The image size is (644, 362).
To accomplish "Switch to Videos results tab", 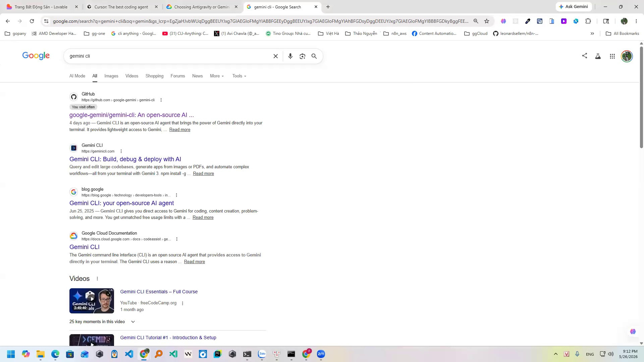I will (132, 76).
